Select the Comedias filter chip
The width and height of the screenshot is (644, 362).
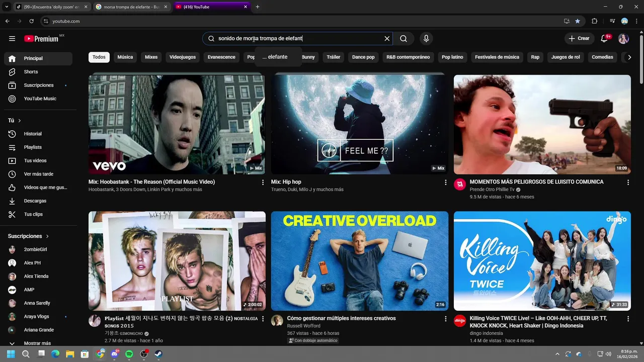[x=602, y=57]
